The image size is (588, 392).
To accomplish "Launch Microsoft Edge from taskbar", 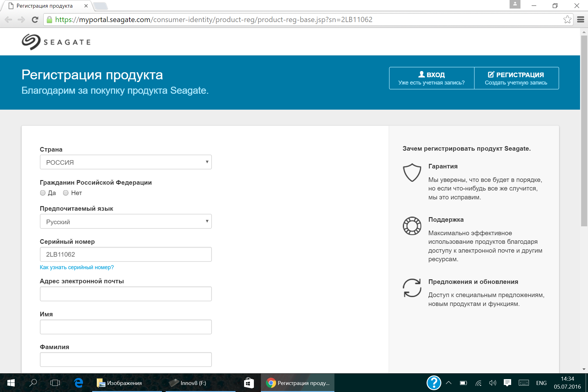I will 79,383.
